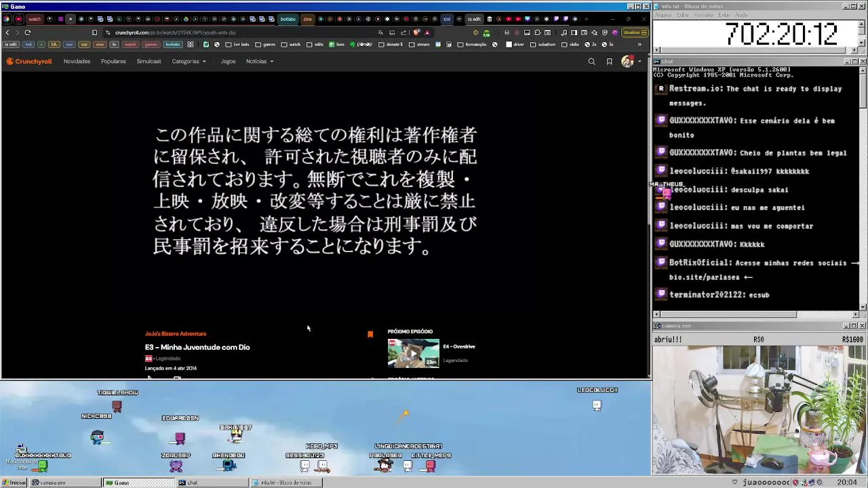The width and height of the screenshot is (868, 488).
Task: Toggle the browser sidebar panel icon
Action: click(x=574, y=33)
